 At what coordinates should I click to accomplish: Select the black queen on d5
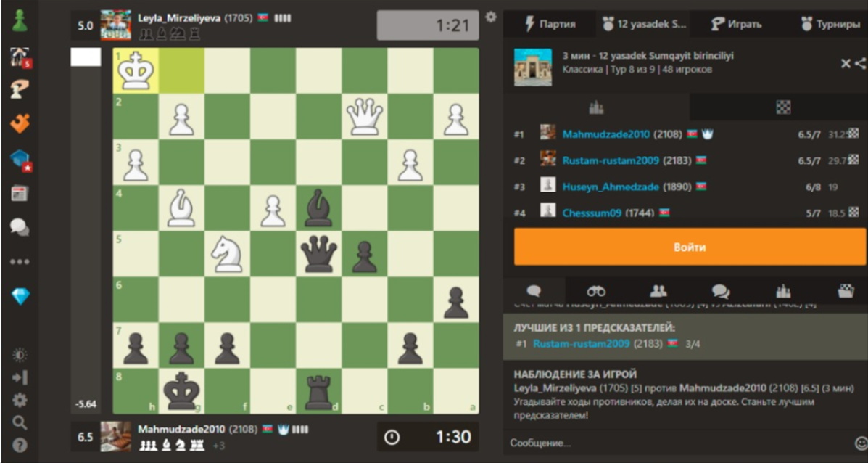tap(319, 254)
